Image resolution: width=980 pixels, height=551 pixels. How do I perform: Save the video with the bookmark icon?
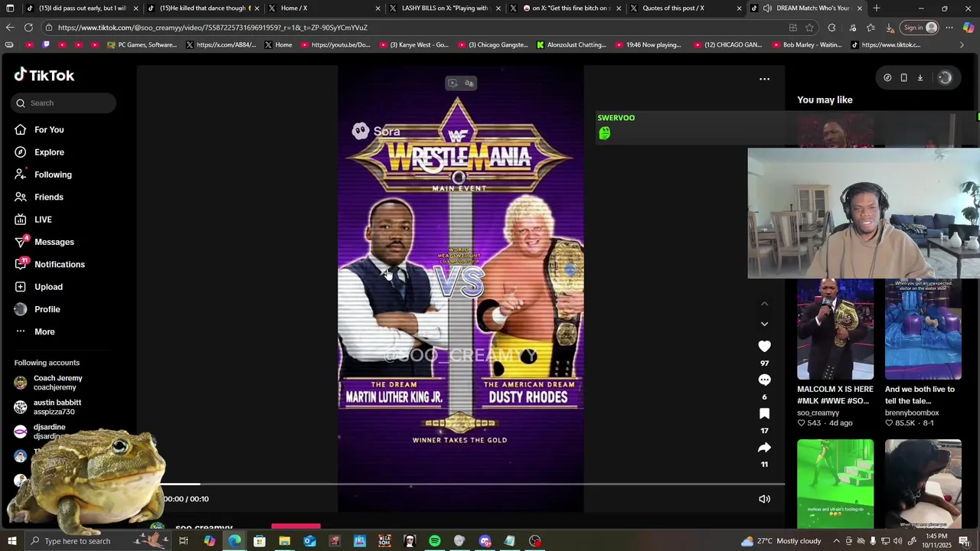(x=764, y=414)
